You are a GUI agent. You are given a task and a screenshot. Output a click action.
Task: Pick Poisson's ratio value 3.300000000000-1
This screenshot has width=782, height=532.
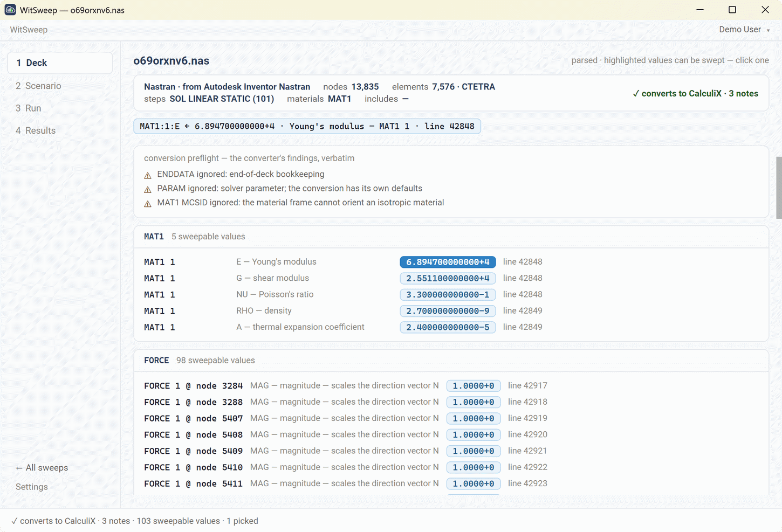[x=448, y=294]
